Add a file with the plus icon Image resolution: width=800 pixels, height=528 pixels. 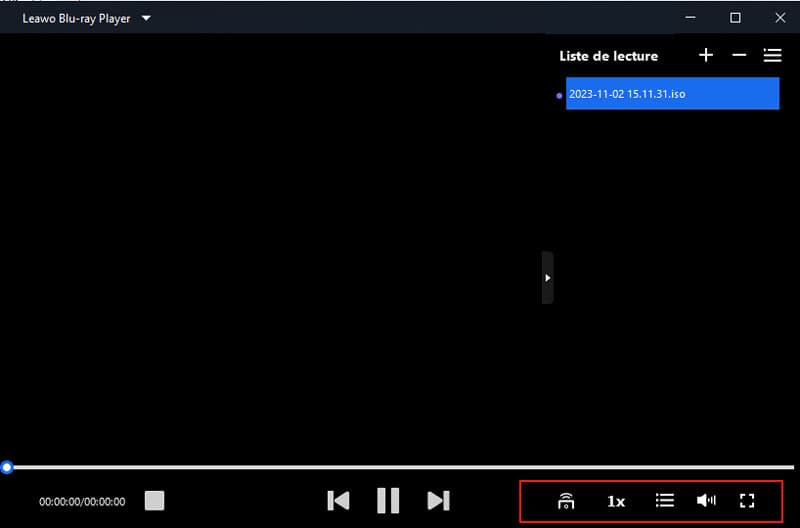click(x=706, y=55)
